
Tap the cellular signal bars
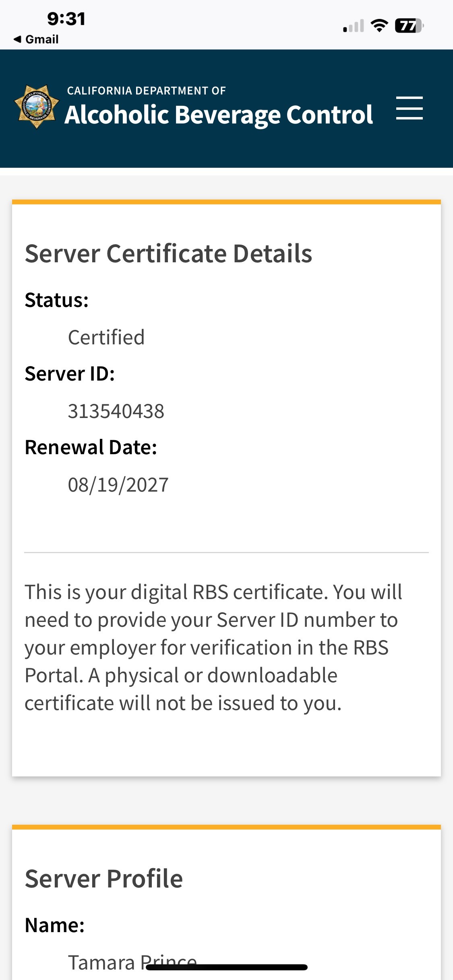pos(353,26)
